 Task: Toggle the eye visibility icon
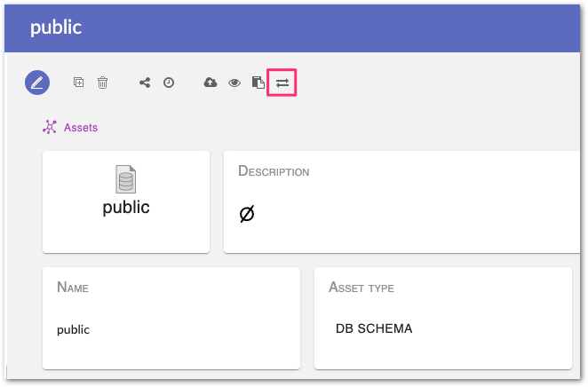click(234, 83)
